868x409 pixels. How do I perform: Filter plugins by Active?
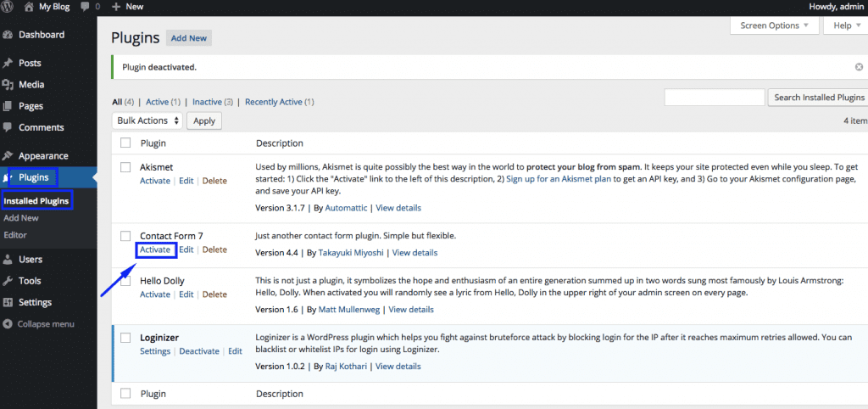coord(157,102)
